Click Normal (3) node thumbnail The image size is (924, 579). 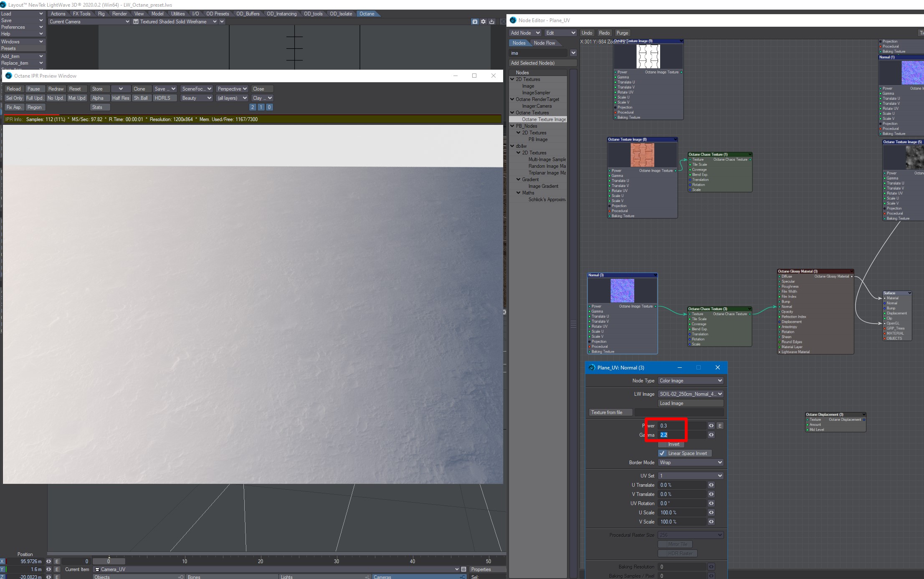point(622,291)
